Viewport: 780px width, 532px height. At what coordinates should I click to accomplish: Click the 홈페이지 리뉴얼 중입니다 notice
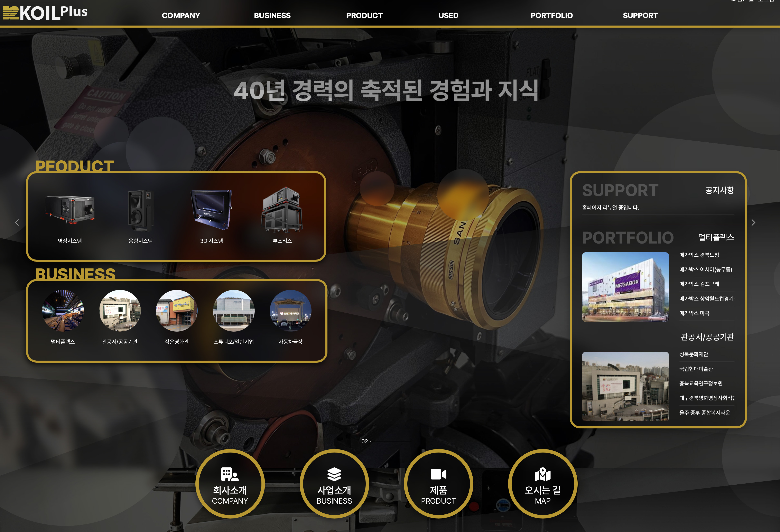[x=610, y=208]
